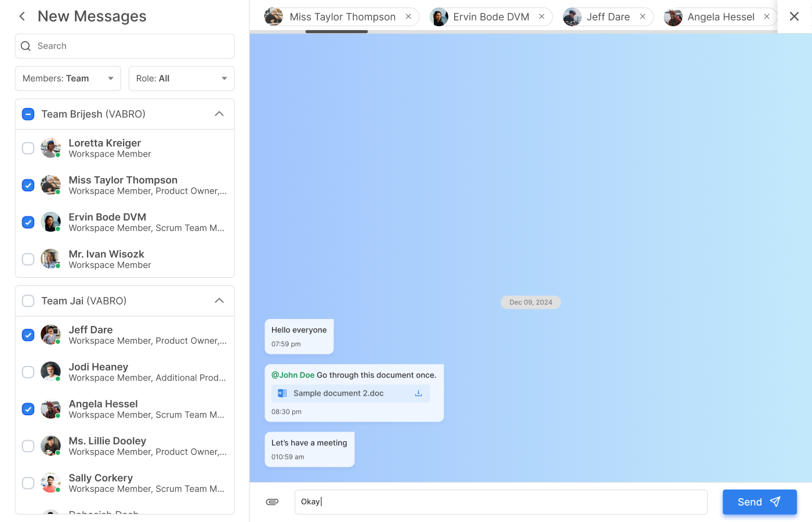Image resolution: width=812 pixels, height=522 pixels.
Task: Remove Angela Hessel recipient chip
Action: (x=767, y=17)
